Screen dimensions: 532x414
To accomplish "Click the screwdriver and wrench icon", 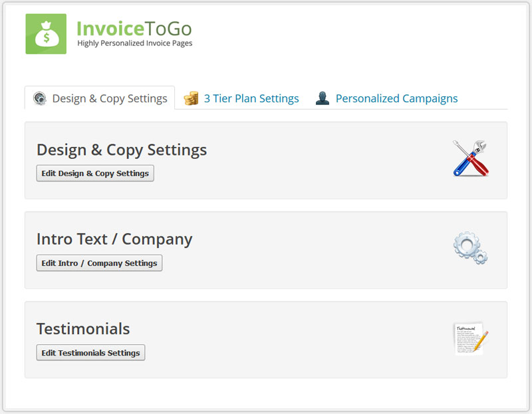I will [x=471, y=158].
